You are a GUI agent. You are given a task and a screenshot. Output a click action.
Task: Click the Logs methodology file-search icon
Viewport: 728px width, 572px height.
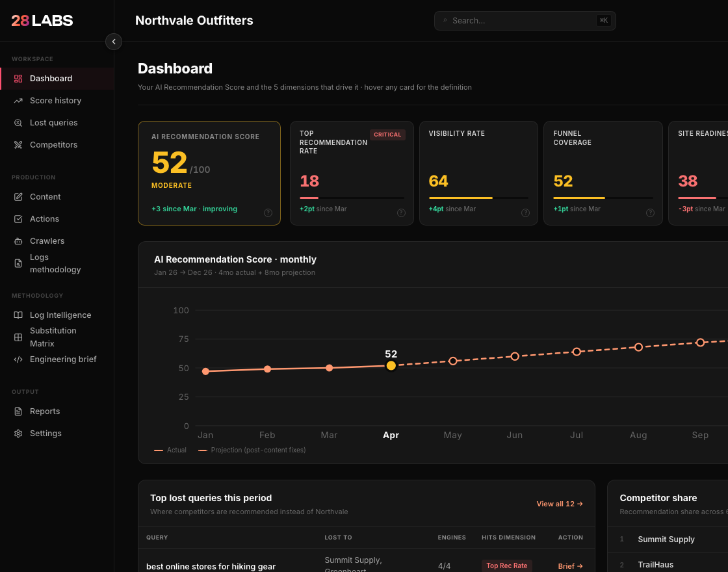[x=18, y=263]
